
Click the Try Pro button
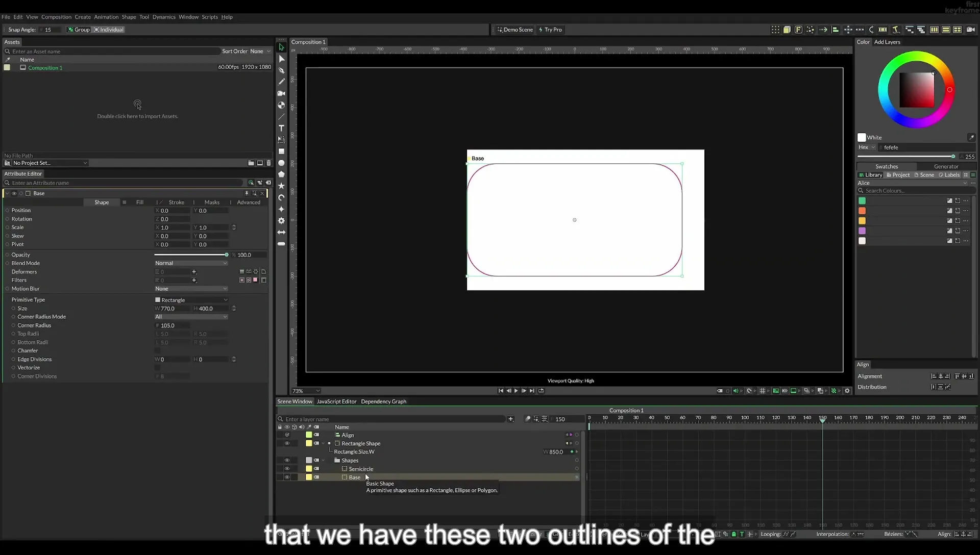click(550, 30)
